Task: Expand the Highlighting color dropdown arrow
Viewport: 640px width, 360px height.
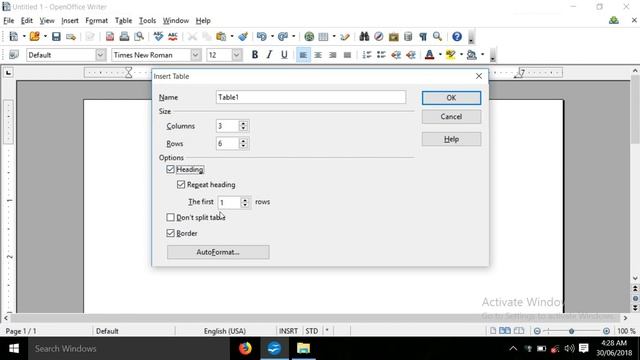Action: point(461,55)
